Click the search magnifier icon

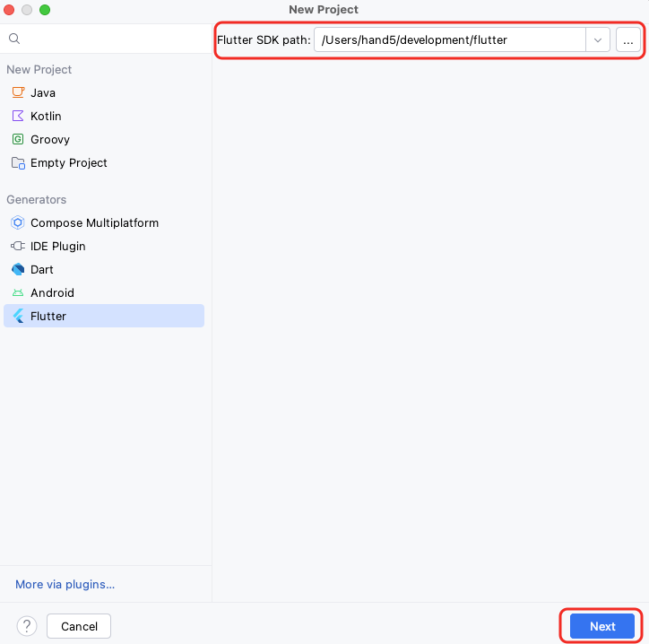click(14, 39)
